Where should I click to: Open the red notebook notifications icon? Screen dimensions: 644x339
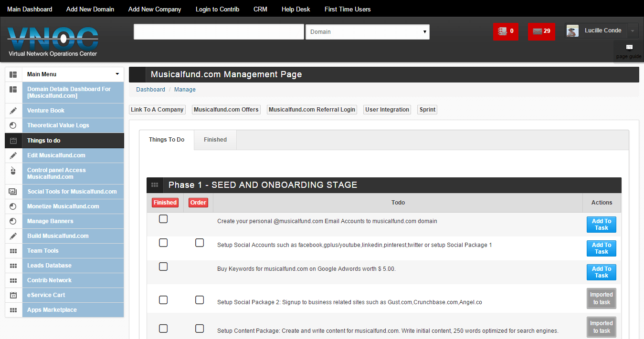pyautogui.click(x=506, y=31)
